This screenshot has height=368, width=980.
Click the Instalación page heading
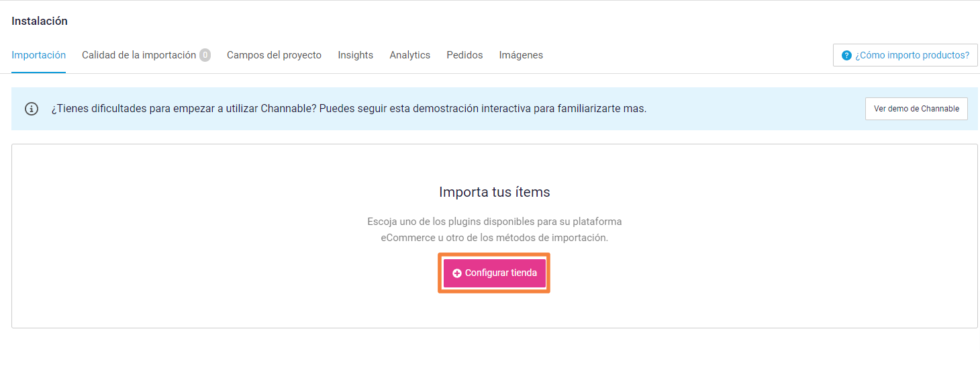pos(40,21)
